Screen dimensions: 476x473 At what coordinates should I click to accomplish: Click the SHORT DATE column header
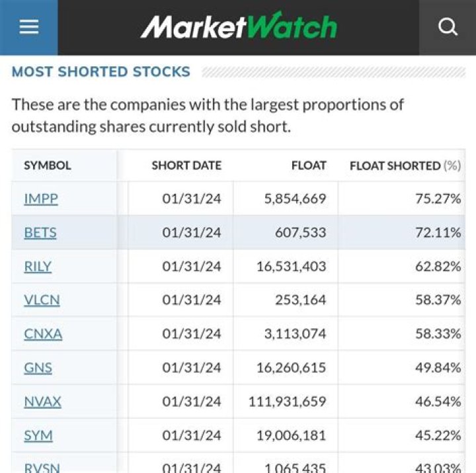click(x=186, y=165)
